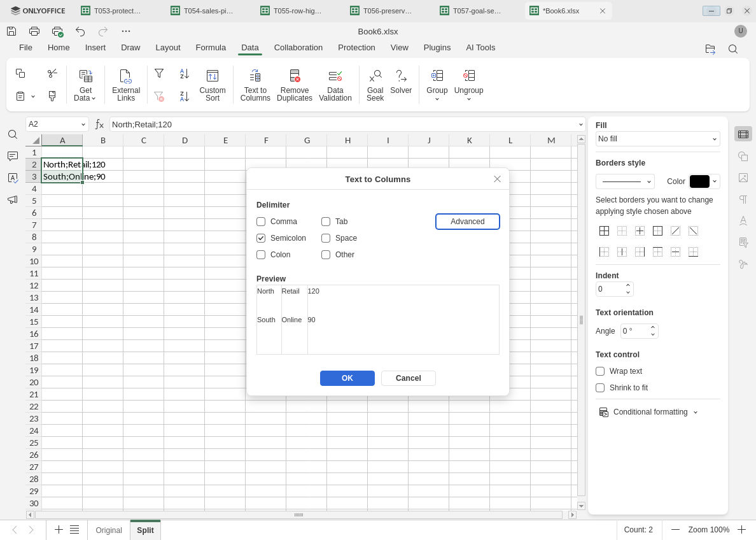
Task: Switch to the Original sheet tab
Action: [x=108, y=530]
